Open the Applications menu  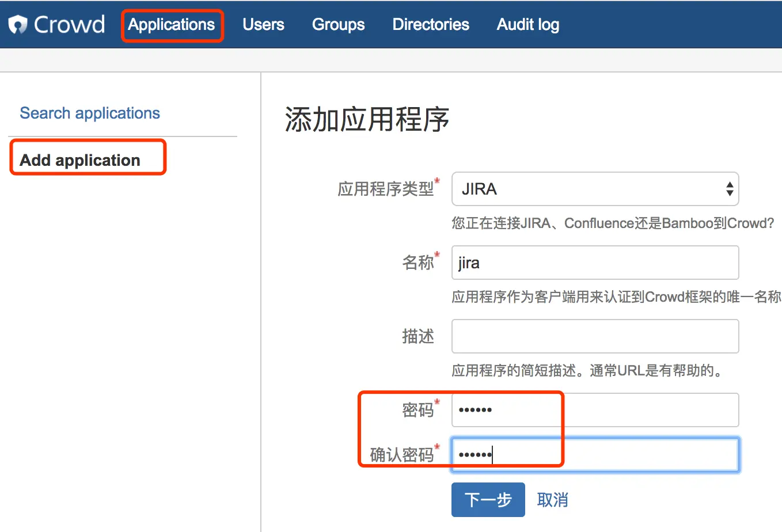click(172, 25)
